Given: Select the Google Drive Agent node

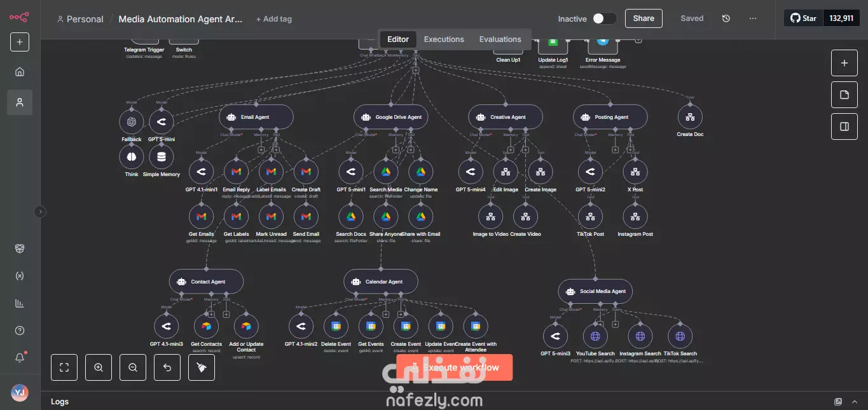Looking at the screenshot, I should coord(390,117).
